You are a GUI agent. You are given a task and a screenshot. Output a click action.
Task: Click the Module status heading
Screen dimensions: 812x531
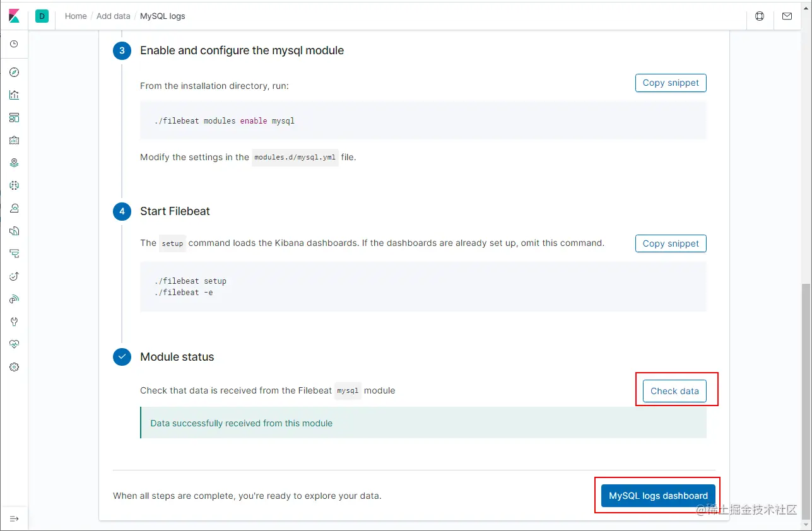click(x=177, y=357)
